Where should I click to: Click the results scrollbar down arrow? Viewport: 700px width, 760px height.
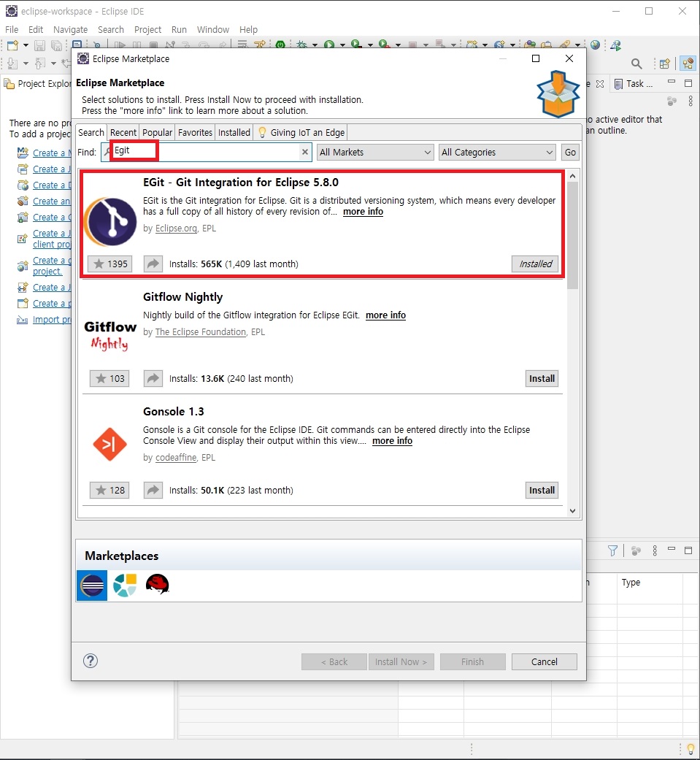tap(572, 511)
